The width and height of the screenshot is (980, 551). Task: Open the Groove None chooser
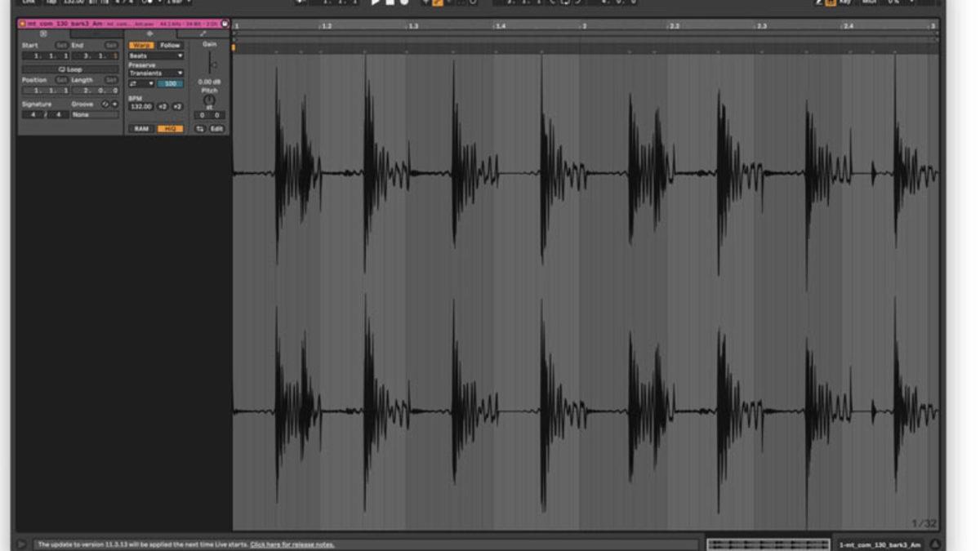pyautogui.click(x=94, y=115)
